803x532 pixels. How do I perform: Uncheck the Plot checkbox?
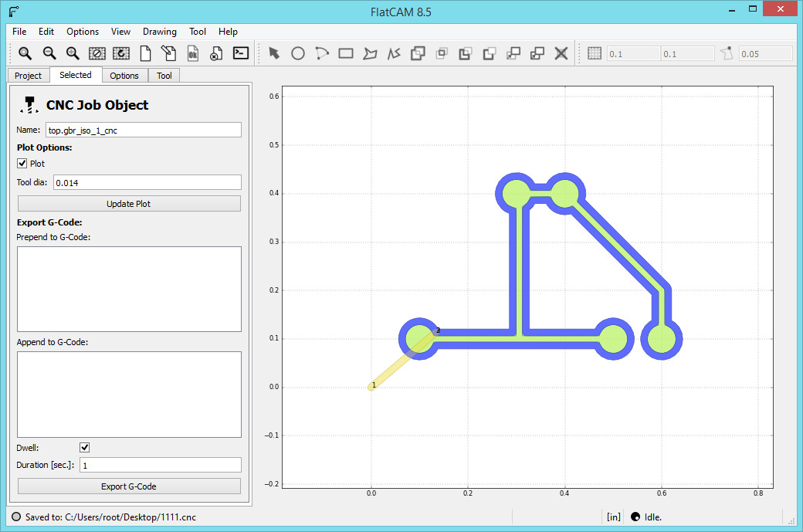pyautogui.click(x=22, y=164)
